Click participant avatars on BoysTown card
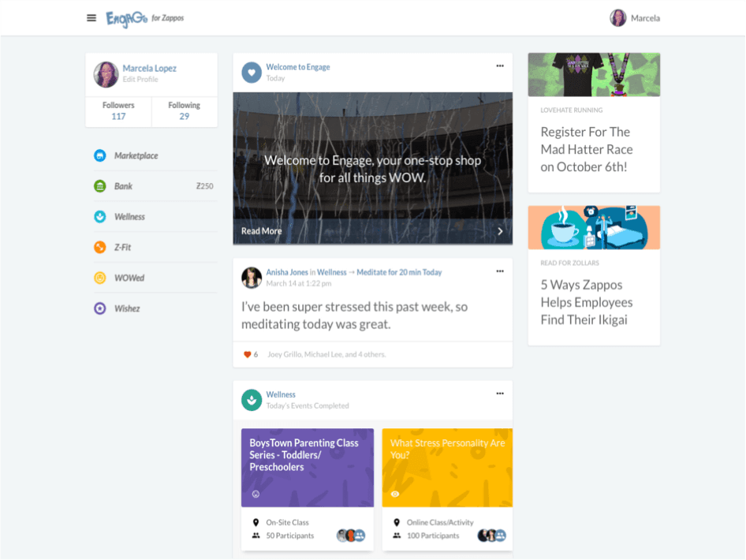Screen dimensions: 746x560 coord(351,536)
